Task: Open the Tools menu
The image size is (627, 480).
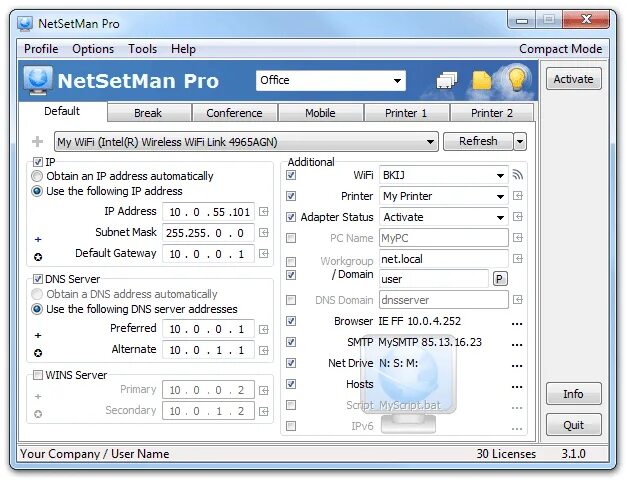Action: coord(142,49)
